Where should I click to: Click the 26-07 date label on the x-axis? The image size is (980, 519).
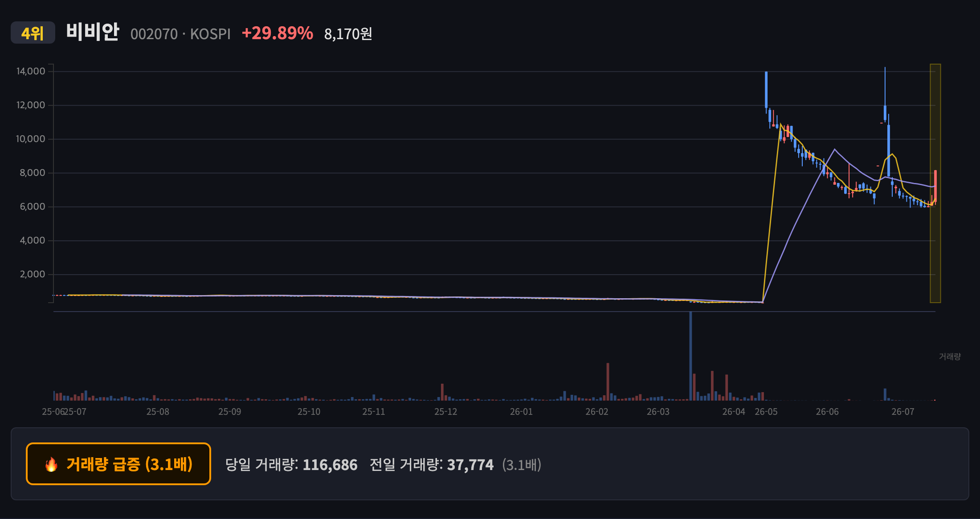click(902, 412)
